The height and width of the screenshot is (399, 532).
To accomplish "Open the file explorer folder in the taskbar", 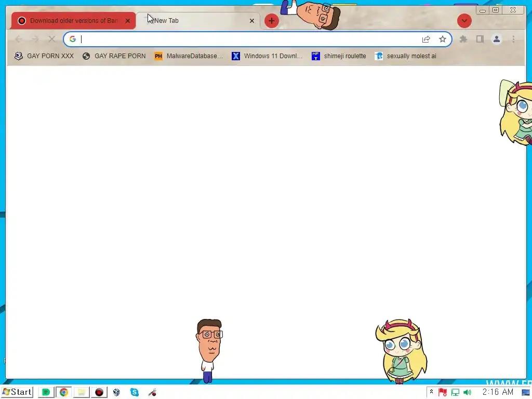I will click(82, 392).
